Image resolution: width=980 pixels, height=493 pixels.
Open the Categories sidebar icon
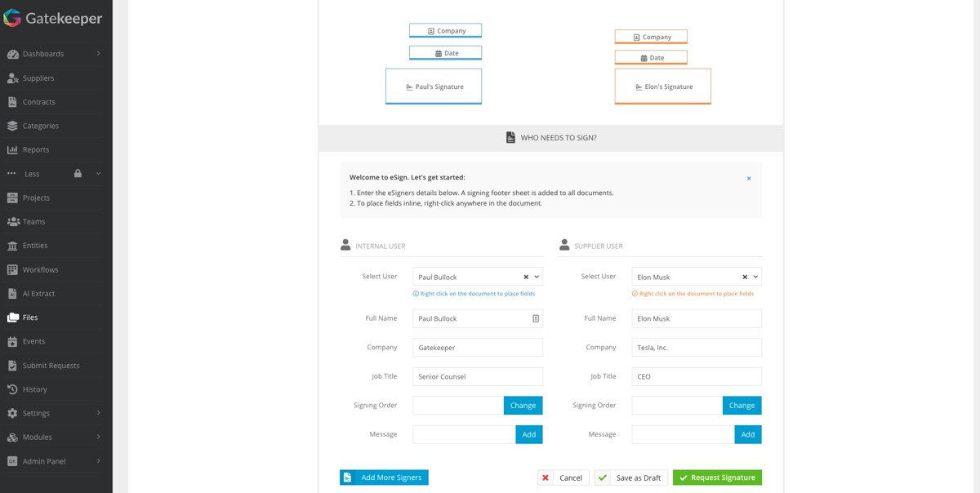click(12, 126)
